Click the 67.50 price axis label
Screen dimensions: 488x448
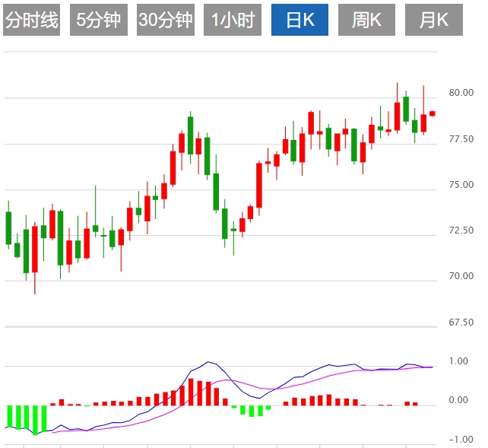[461, 322]
